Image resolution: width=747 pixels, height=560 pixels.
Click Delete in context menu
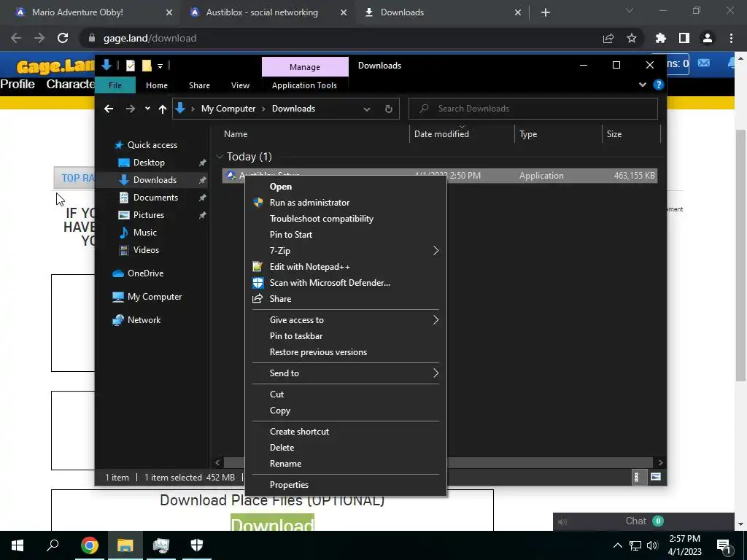click(x=345, y=448)
